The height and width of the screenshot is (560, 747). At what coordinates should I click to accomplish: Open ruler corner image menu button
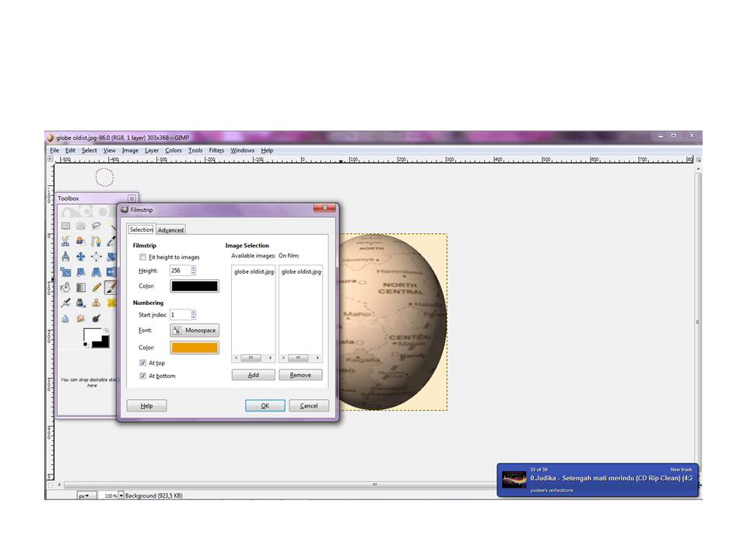pos(51,159)
